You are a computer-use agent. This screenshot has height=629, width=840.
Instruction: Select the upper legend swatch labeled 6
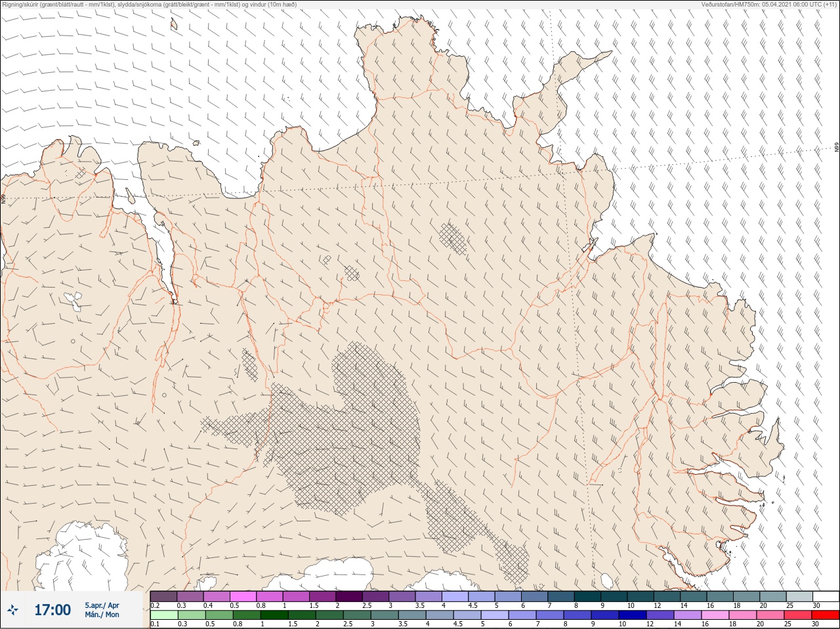click(535, 596)
